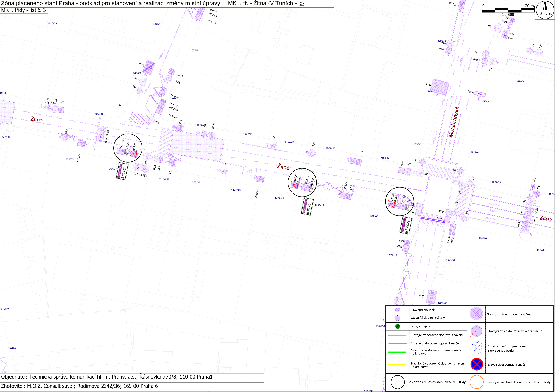Click parcel number '2126/5a'
This screenshot has width=555, height=392.
tap(52, 23)
